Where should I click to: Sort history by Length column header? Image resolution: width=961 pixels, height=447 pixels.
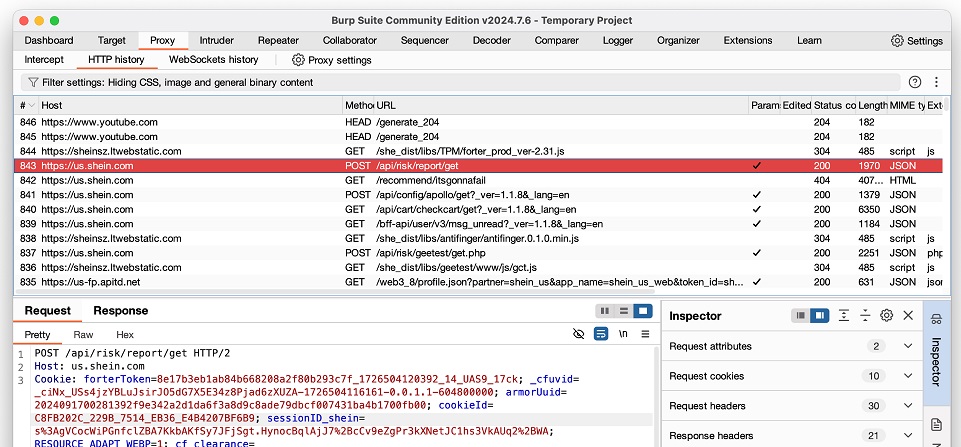coord(872,105)
